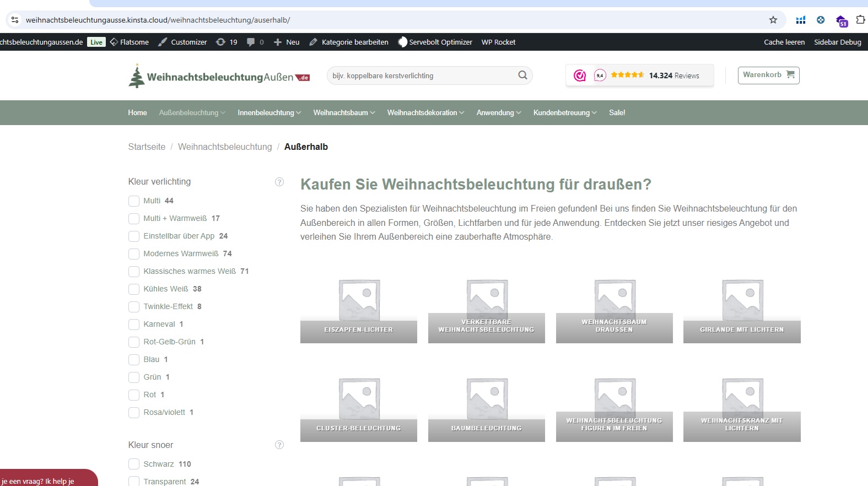The width and height of the screenshot is (868, 486).
Task: Bookmark this page with the star icon
Action: (x=773, y=20)
